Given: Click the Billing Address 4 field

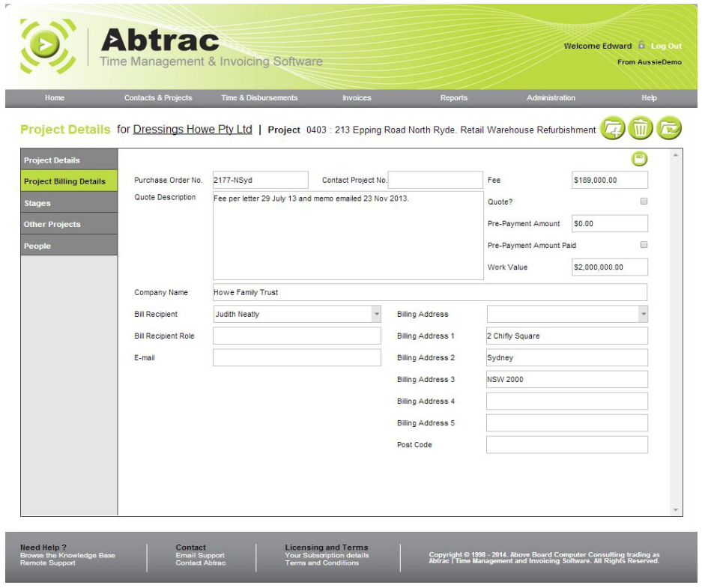Looking at the screenshot, I should (567, 401).
